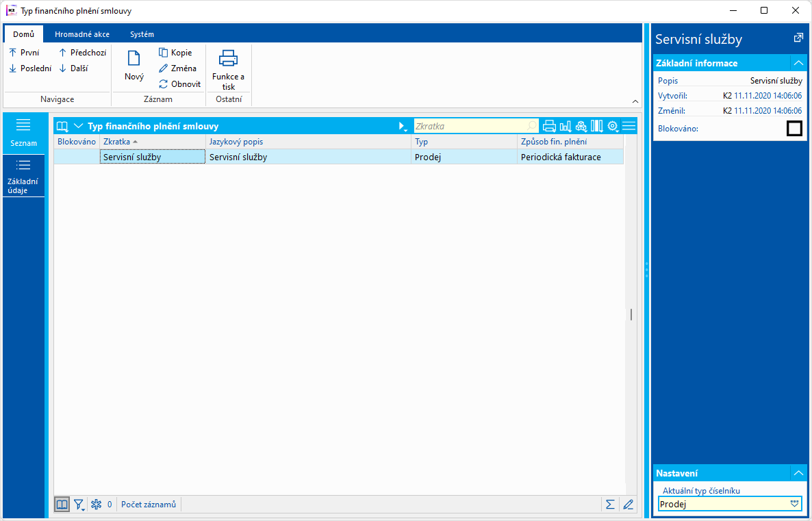The image size is (812, 521).
Task: Click the book mode icon in the status bar
Action: (62, 505)
